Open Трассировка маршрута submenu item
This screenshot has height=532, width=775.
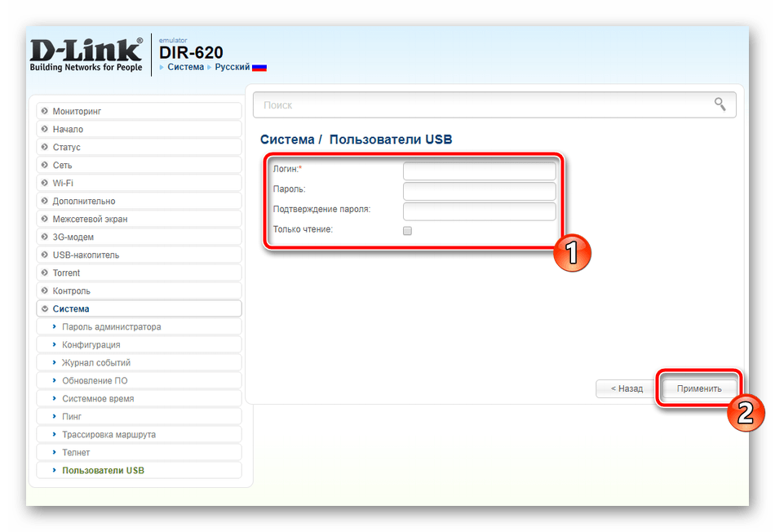point(139,435)
